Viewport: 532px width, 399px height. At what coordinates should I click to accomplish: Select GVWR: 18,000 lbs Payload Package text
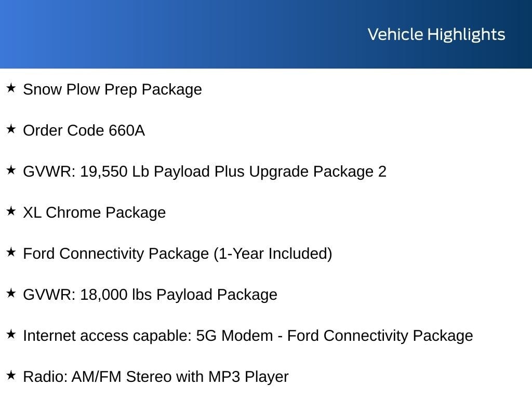(150, 295)
